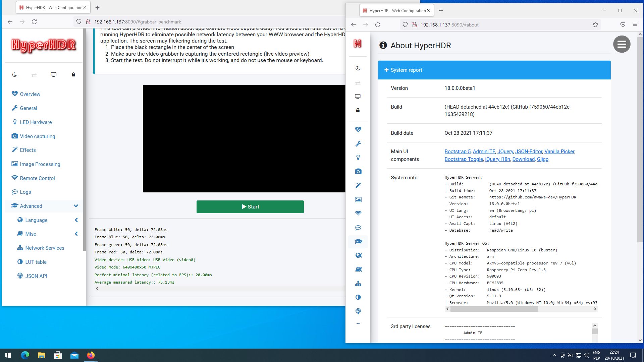The image size is (644, 362).
Task: Open new tab in right Firefox window
Action: click(441, 11)
